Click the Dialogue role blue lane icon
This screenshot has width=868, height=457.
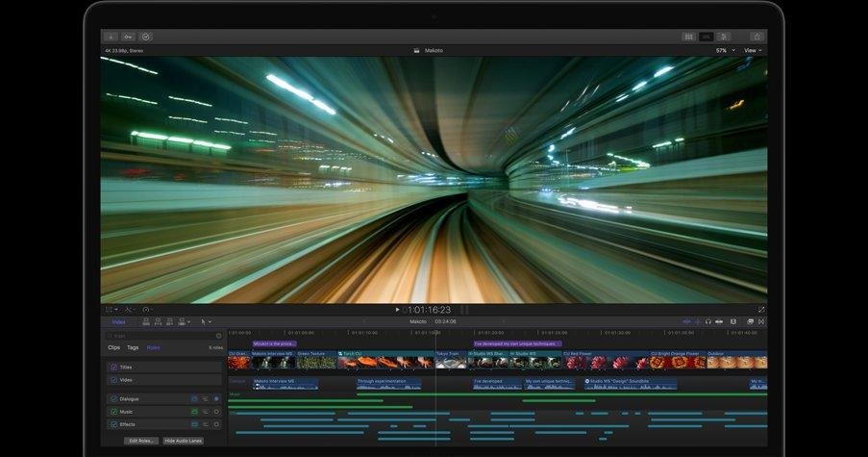click(x=194, y=399)
